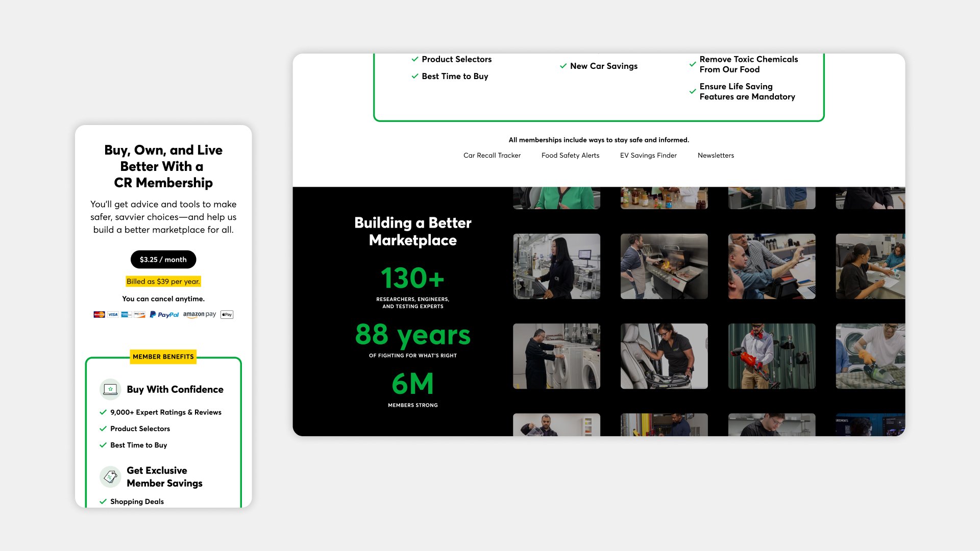The image size is (980, 551).
Task: Open the car seat inspection photo
Action: click(664, 356)
